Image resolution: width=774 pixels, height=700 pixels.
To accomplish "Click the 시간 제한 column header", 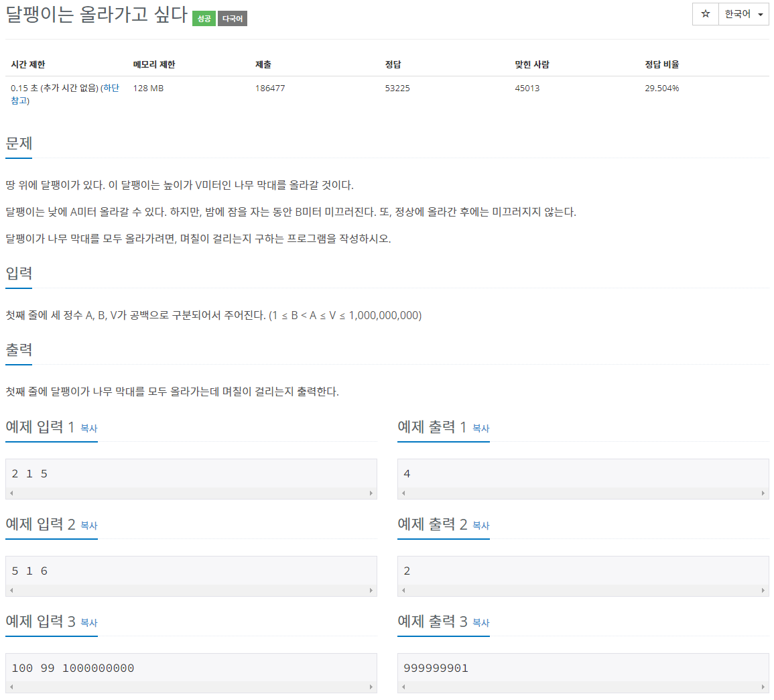I will point(28,64).
